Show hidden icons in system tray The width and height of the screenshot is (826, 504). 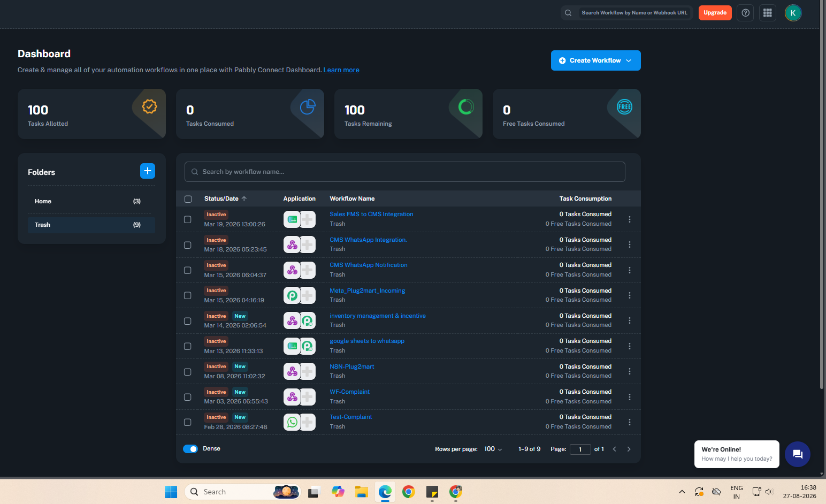[x=682, y=492]
